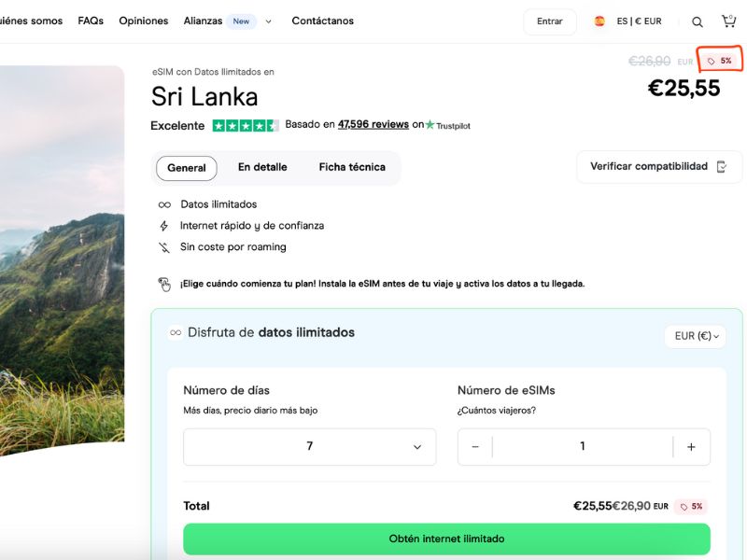747x560 pixels.
Task: Expand the chevron next to Alianzas
Action: coord(268,21)
